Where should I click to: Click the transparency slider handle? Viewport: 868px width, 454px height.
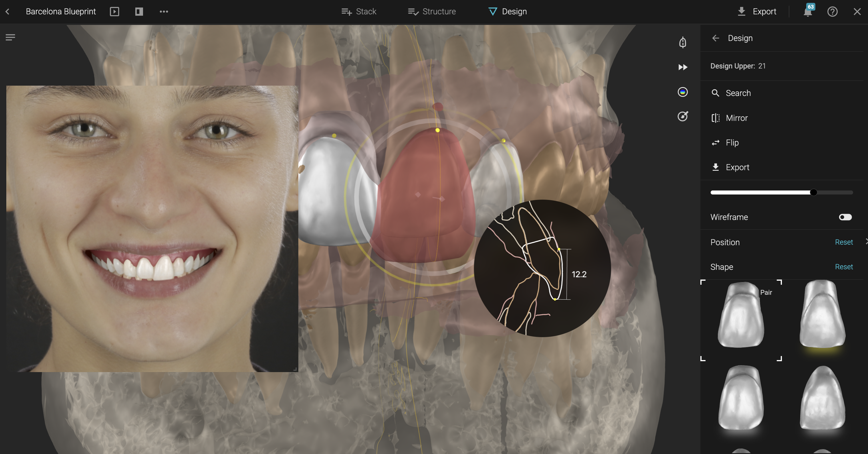[x=813, y=192]
